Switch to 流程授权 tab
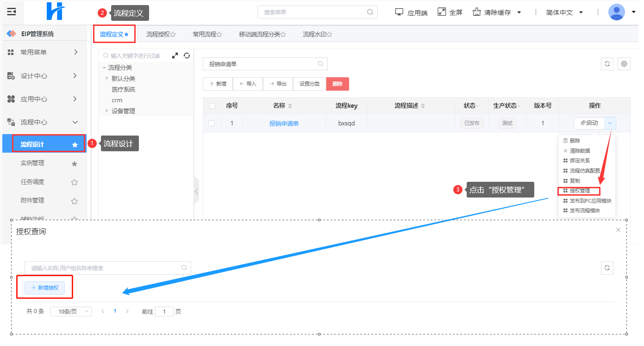Image resolution: width=644 pixels, height=346 pixels. (x=161, y=34)
